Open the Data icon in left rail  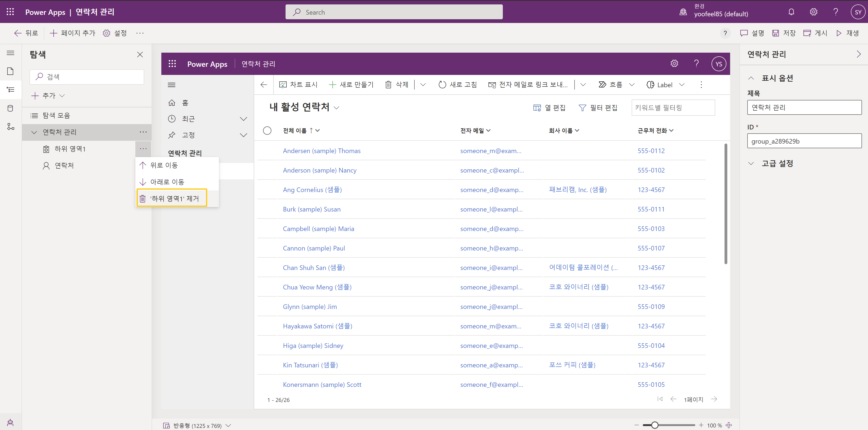[x=10, y=108]
